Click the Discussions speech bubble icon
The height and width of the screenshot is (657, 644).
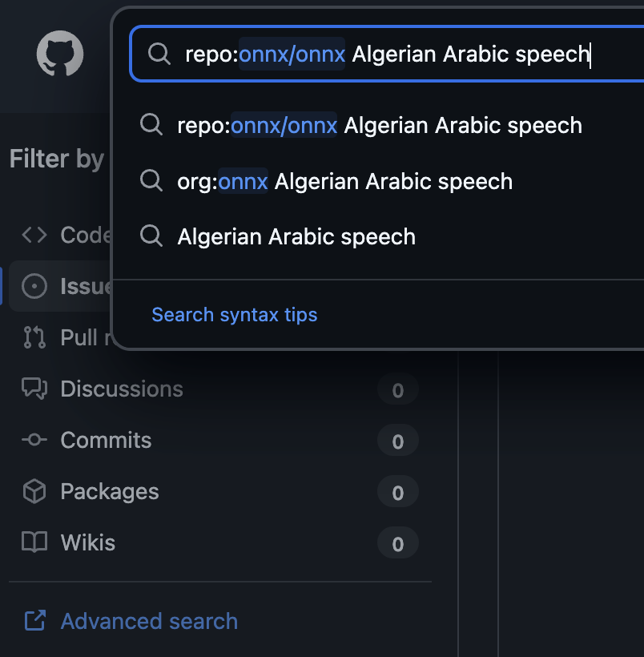click(34, 389)
